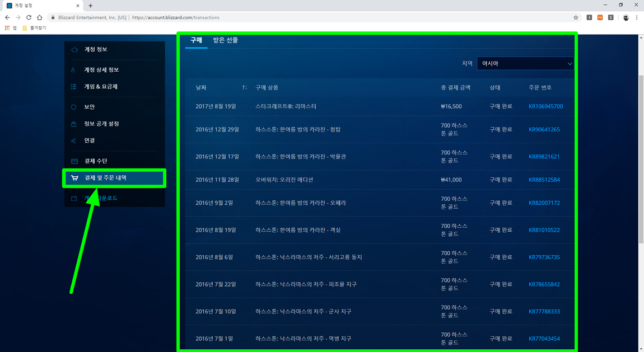This screenshot has height=352, width=644.
Task: Click the list icon beside 게임 & 요금제
Action: tap(73, 87)
